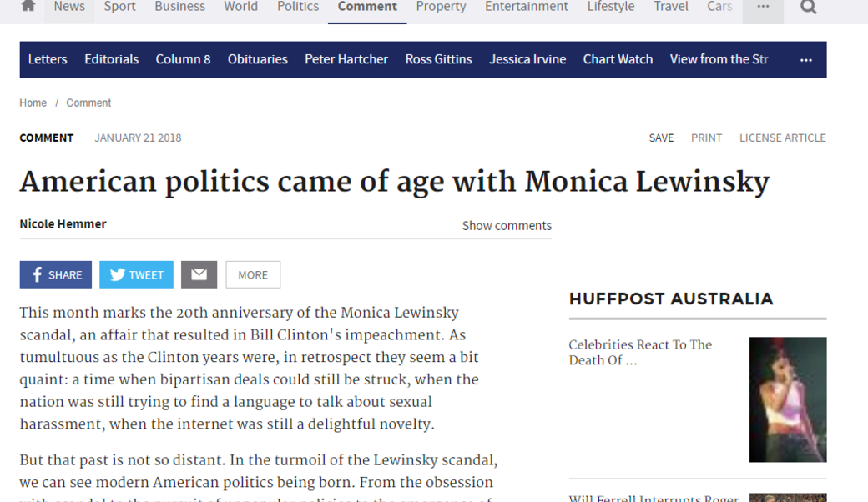Show comments on the article
The image size is (868, 502).
click(x=507, y=225)
